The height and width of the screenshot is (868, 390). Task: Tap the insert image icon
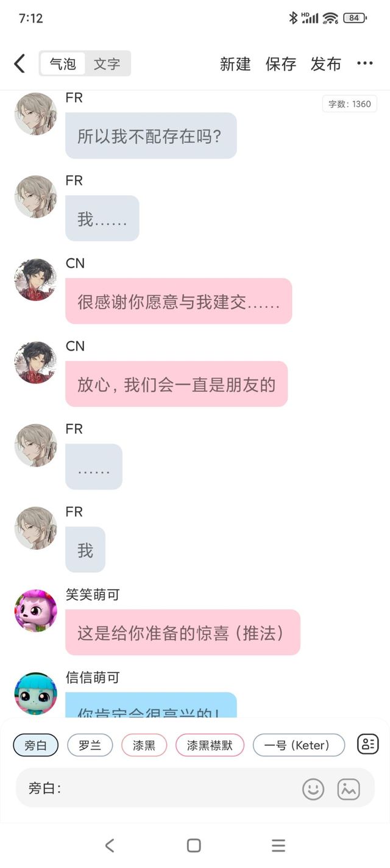pyautogui.click(x=349, y=789)
